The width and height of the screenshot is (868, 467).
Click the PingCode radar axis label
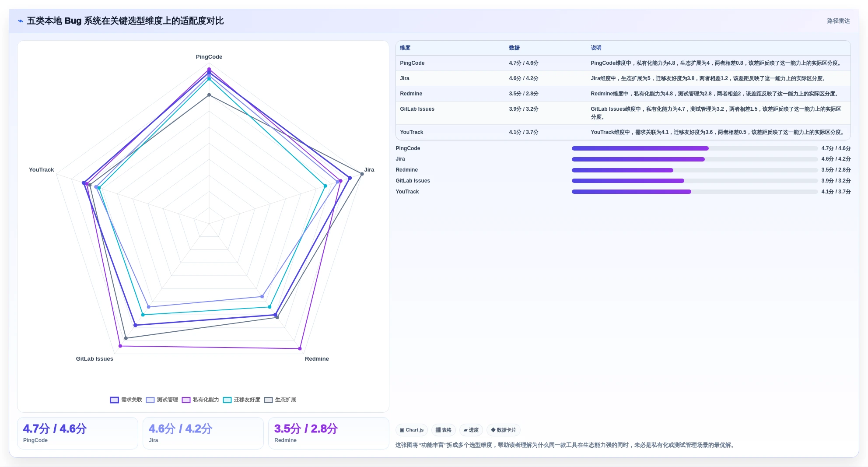209,57
